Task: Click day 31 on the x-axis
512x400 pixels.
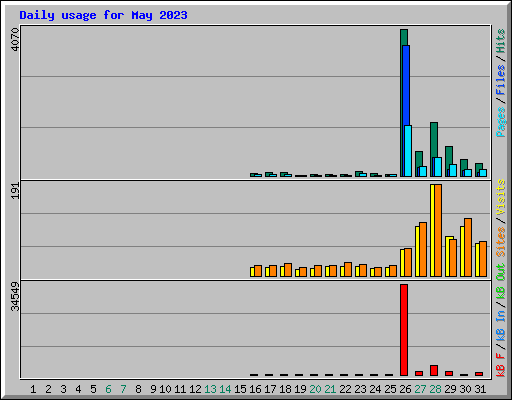Action: 480,389
